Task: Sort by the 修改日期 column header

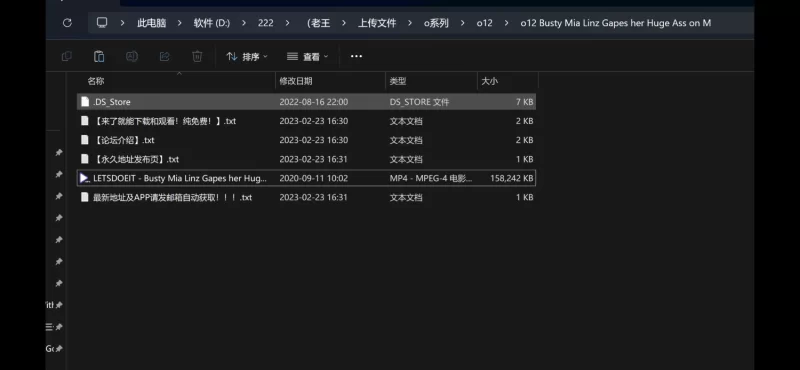Action: 296,81
